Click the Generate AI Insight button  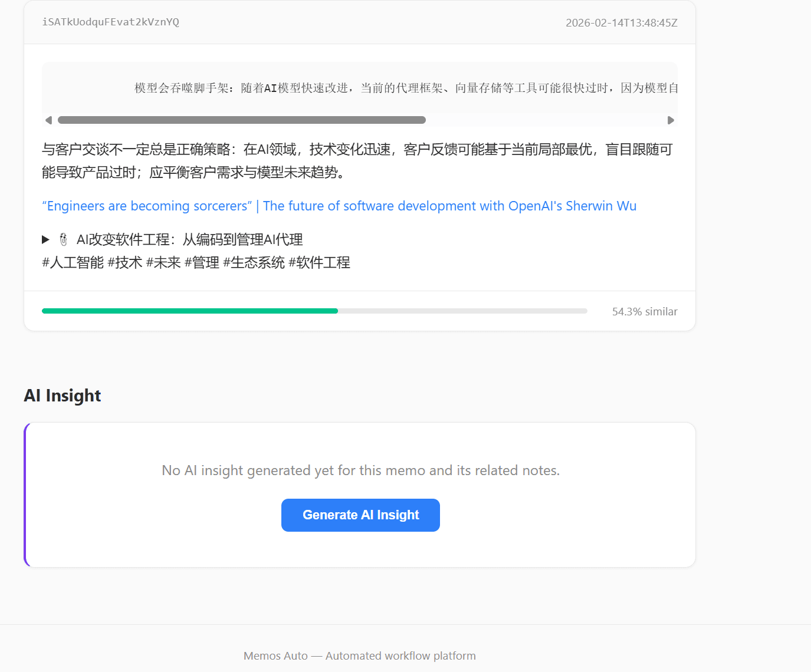pyautogui.click(x=360, y=515)
